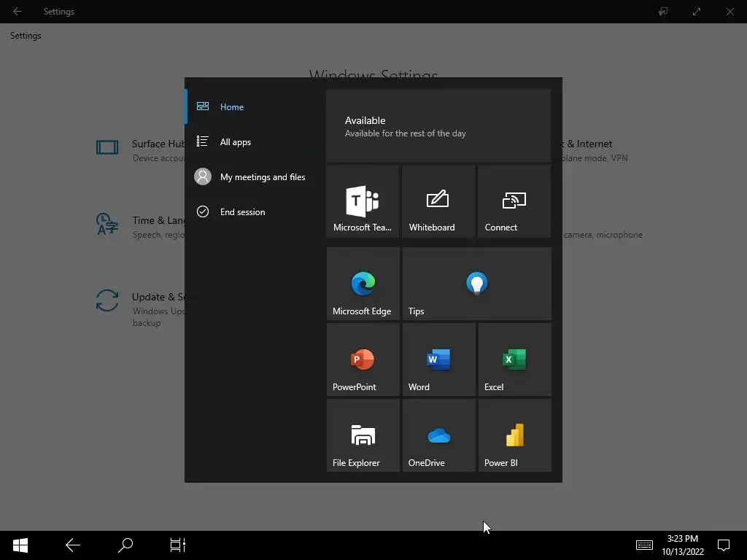Open the Connect app tile
This screenshot has height=560, width=747.
(514, 201)
